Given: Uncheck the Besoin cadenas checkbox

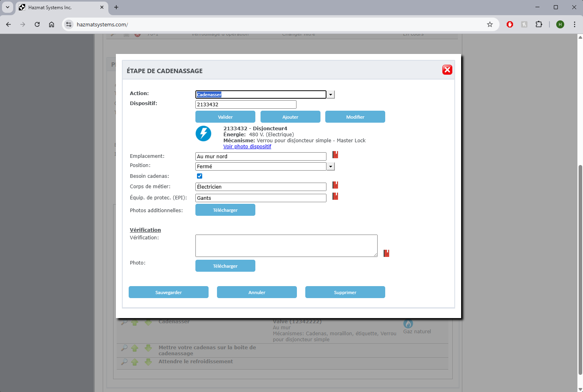Looking at the screenshot, I should pyautogui.click(x=200, y=176).
